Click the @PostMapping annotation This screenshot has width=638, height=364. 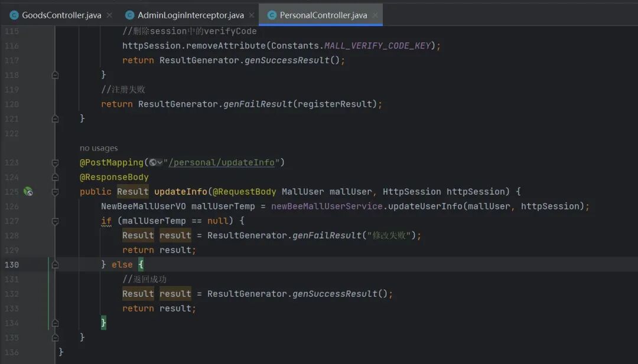(x=112, y=162)
